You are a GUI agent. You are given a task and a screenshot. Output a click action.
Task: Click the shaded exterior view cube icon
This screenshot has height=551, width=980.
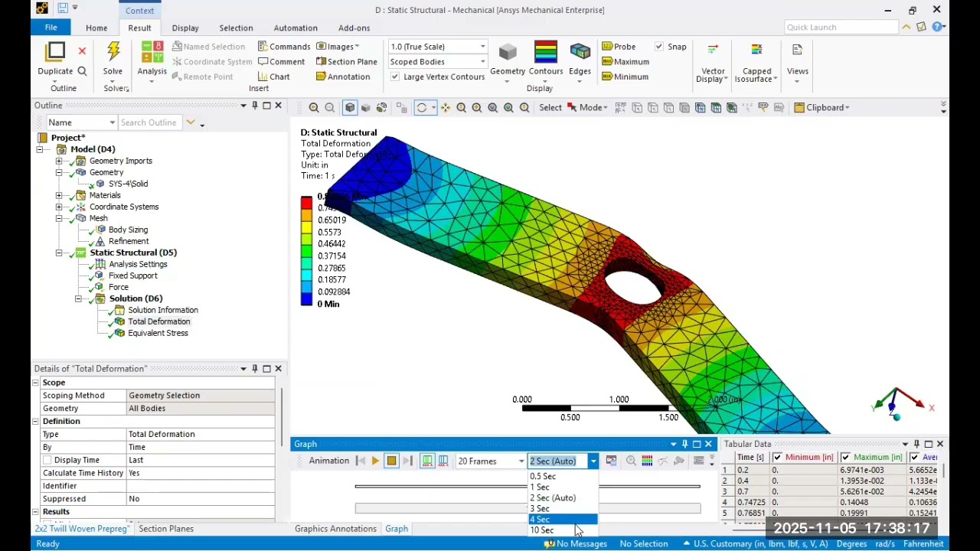[x=350, y=108]
